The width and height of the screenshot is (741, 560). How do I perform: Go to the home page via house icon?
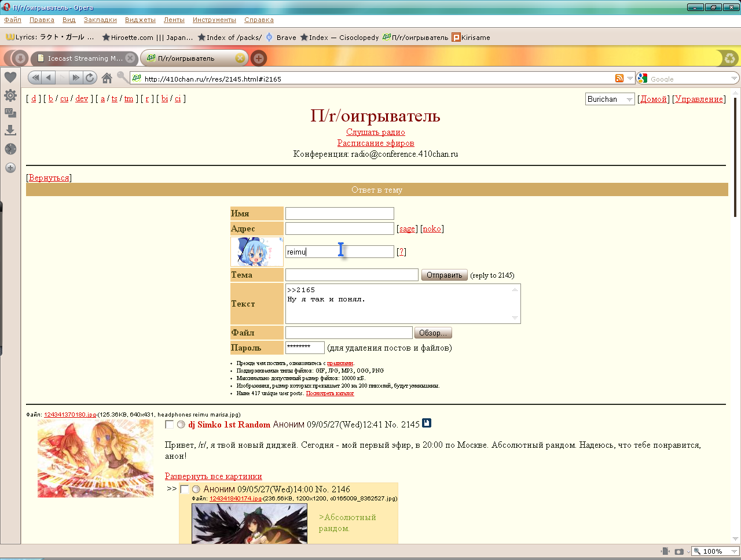tap(107, 78)
